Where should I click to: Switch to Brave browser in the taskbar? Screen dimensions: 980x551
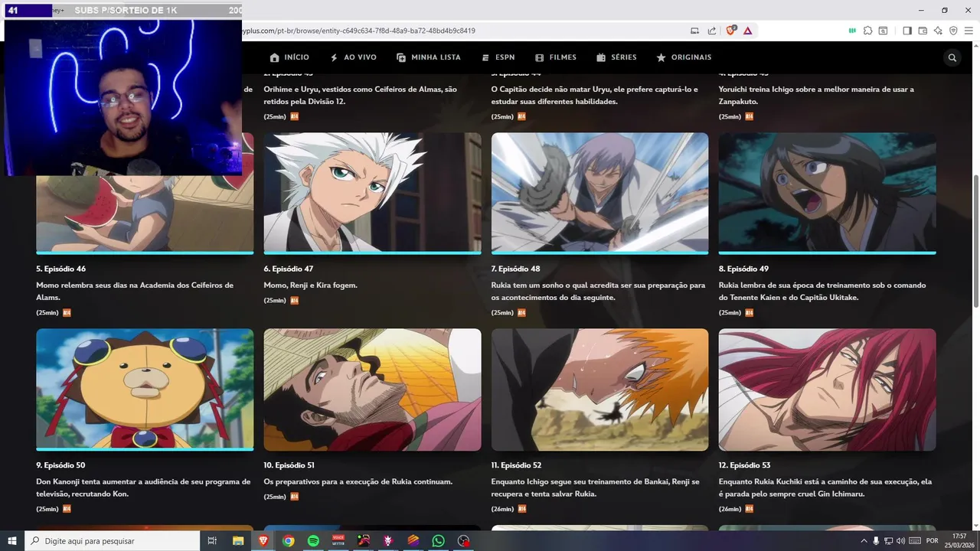[x=263, y=541]
